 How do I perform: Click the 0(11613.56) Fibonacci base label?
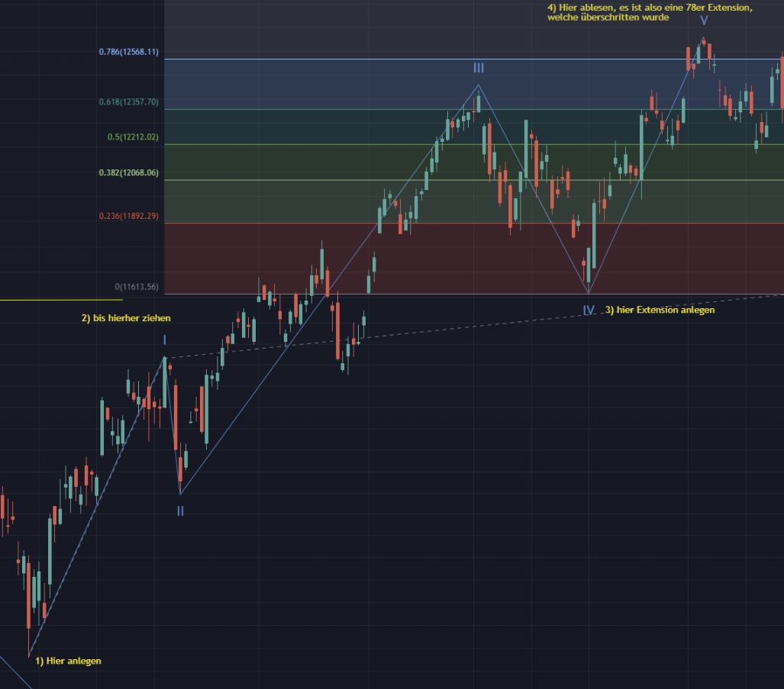(137, 287)
